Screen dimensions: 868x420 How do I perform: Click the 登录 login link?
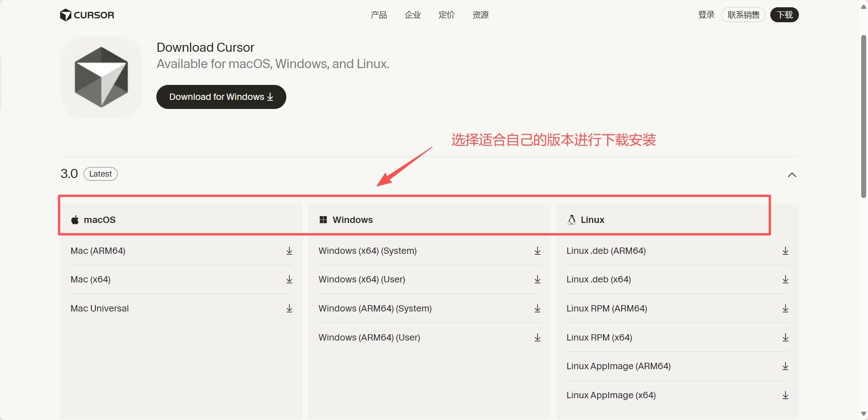tap(706, 15)
